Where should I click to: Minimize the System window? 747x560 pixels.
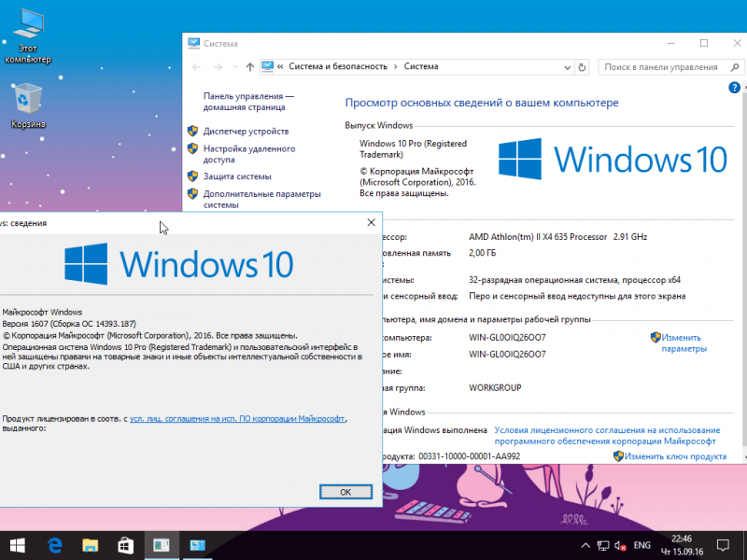pyautogui.click(x=671, y=43)
